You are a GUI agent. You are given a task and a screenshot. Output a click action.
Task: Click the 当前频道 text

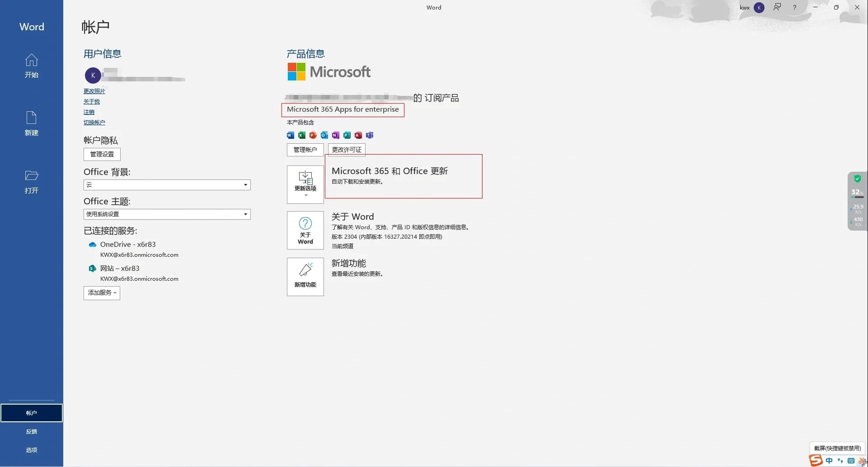(x=343, y=246)
